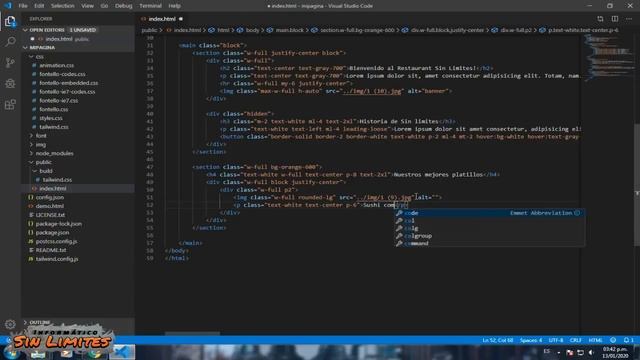Click Ln 52, Col 68 status entry
Image resolution: width=640 pixels, height=360 pixels.
[x=498, y=340]
